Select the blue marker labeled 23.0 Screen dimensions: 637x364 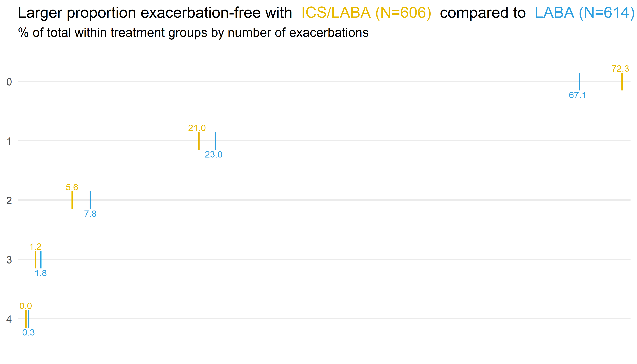(215, 141)
